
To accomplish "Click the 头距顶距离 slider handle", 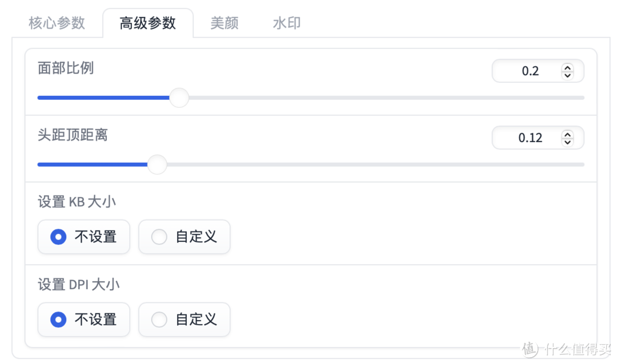I will pyautogui.click(x=157, y=164).
